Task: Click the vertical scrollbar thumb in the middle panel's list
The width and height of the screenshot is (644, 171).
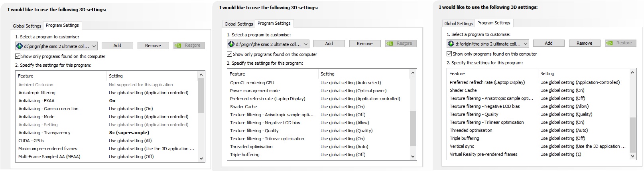Action: [413, 129]
